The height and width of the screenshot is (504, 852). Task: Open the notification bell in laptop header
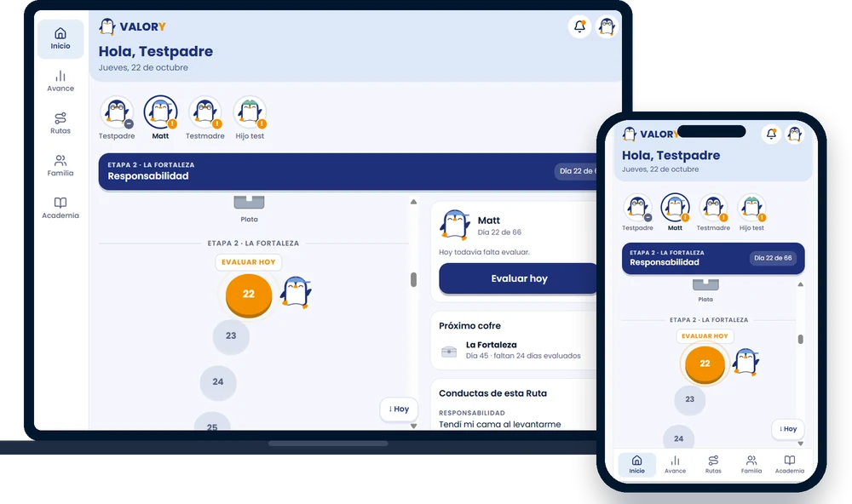(579, 26)
